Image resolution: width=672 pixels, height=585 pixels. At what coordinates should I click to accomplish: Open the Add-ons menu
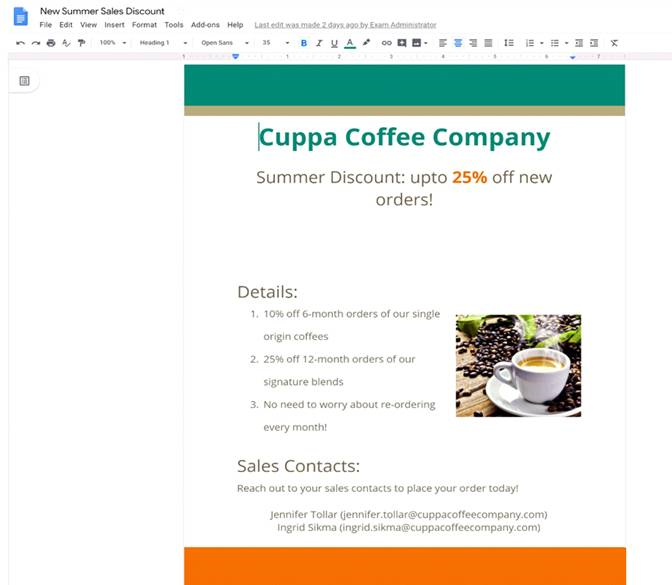[x=205, y=25]
